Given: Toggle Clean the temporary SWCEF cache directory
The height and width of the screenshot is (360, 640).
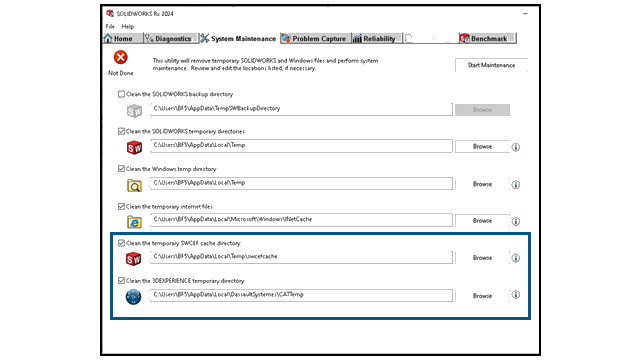Looking at the screenshot, I should click(121, 243).
